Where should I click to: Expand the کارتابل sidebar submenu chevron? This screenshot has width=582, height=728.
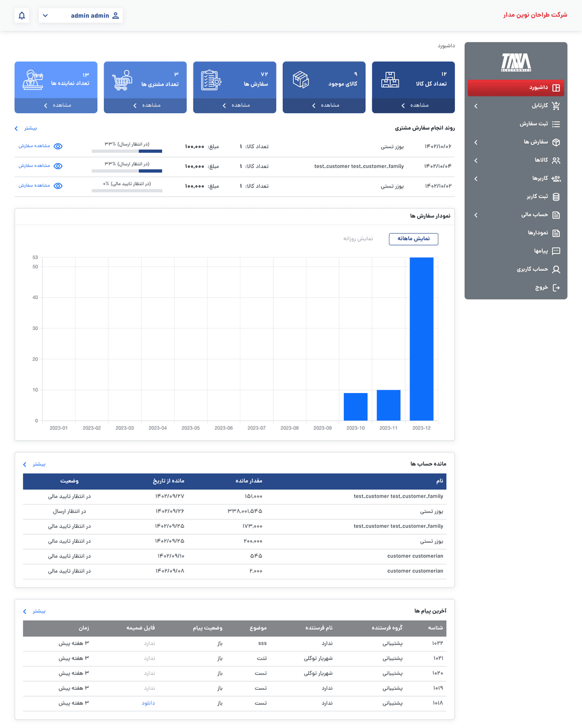click(476, 106)
